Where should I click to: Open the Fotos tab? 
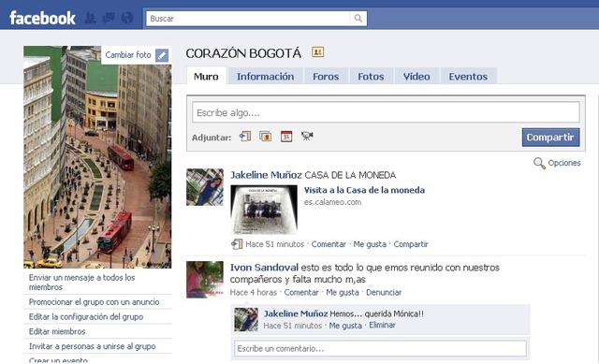(x=371, y=77)
